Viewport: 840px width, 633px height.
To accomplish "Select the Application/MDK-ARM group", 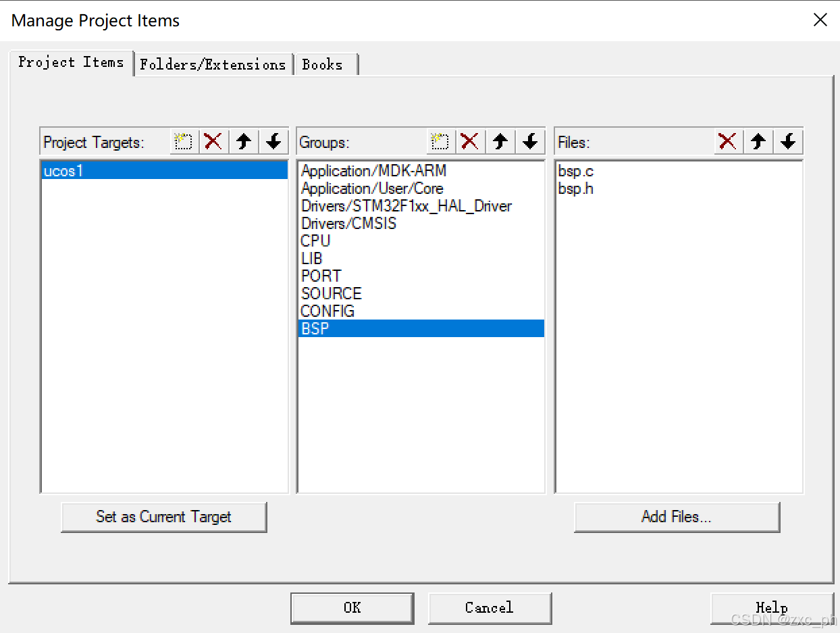I will [421, 171].
